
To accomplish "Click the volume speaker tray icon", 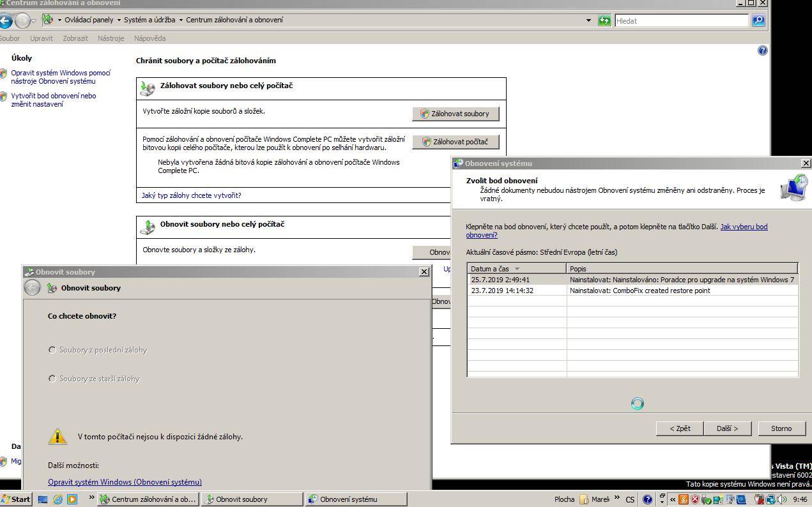I will [782, 499].
